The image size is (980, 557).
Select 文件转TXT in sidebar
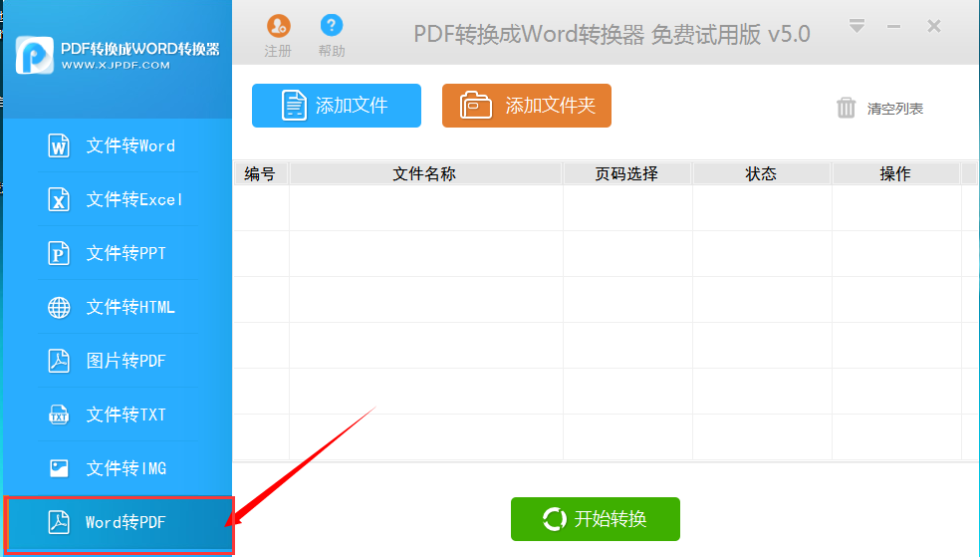[x=118, y=415]
